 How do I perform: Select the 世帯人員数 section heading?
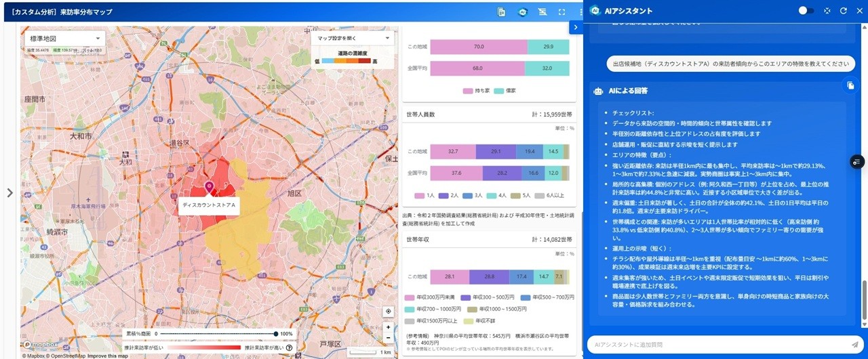420,114
